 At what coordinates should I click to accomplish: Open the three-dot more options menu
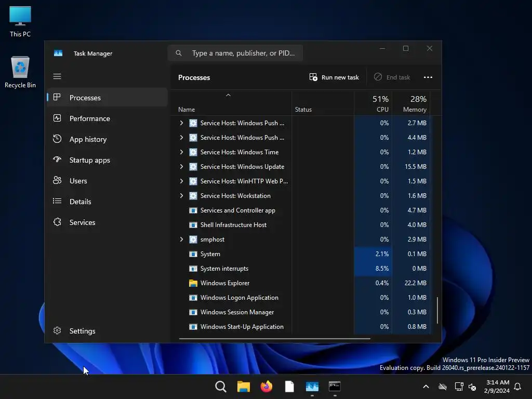pyautogui.click(x=428, y=77)
